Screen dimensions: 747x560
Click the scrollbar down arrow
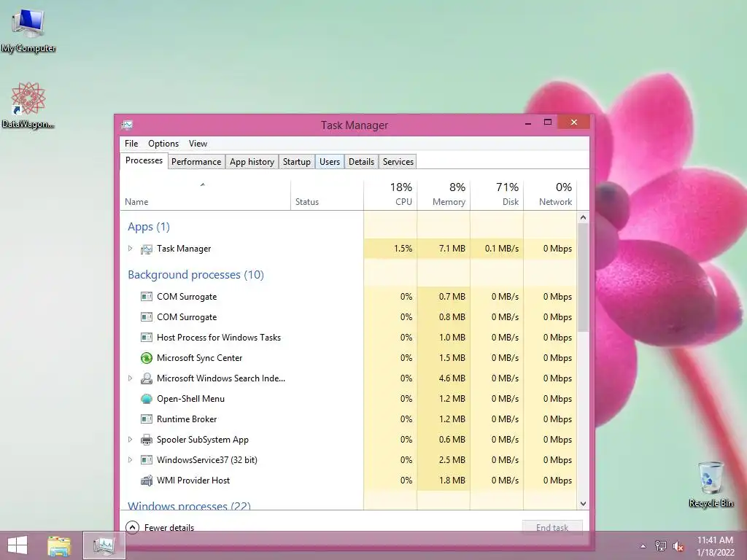[583, 504]
